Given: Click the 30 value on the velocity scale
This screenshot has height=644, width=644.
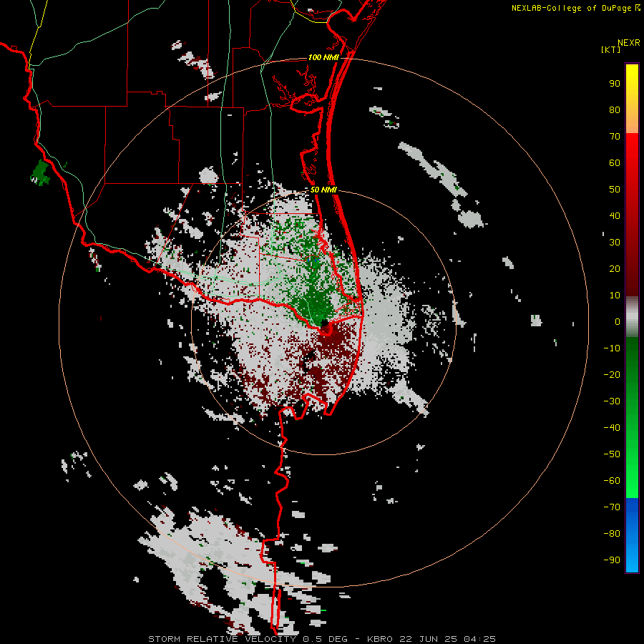Looking at the screenshot, I should coord(615,243).
